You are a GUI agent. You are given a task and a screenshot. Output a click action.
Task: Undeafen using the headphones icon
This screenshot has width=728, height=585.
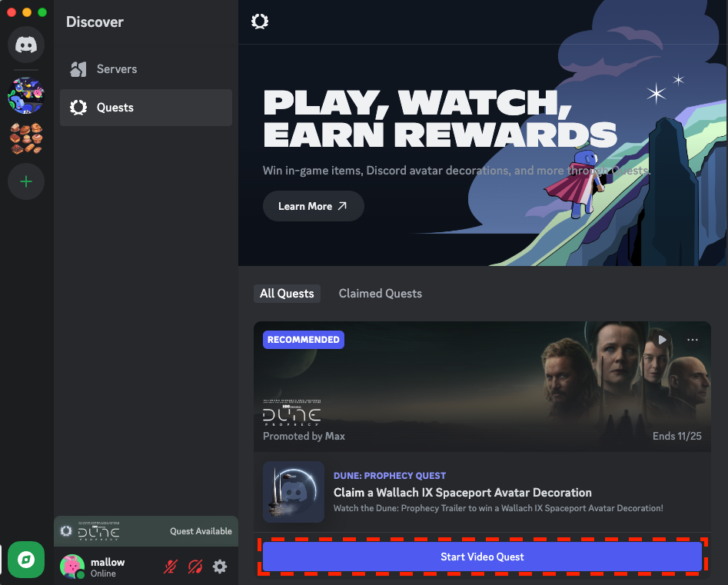click(194, 567)
